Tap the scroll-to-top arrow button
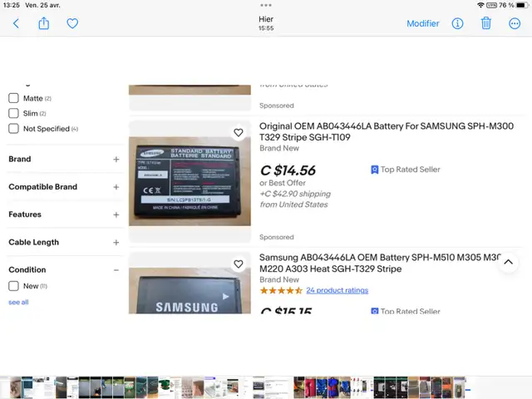 (x=508, y=262)
